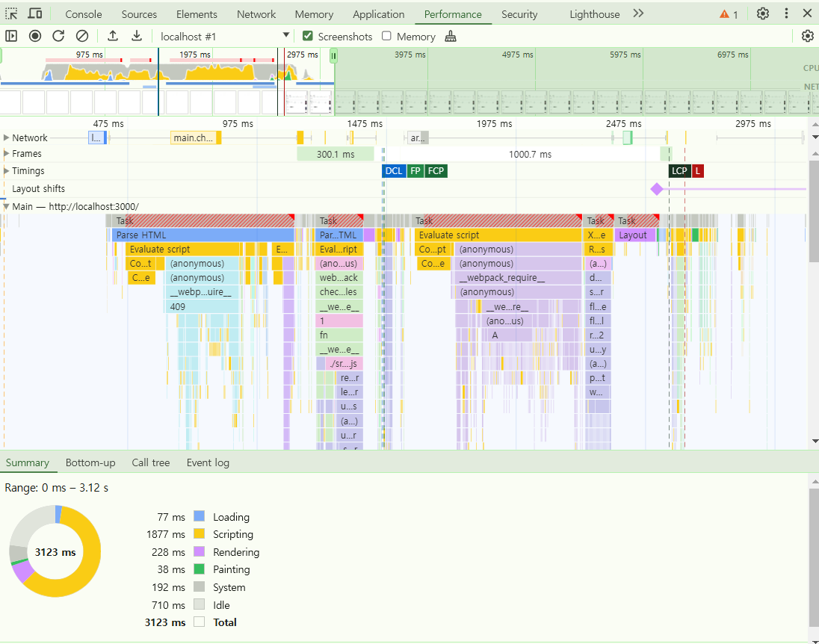Open the Network tab
819x644 pixels.
(256, 14)
